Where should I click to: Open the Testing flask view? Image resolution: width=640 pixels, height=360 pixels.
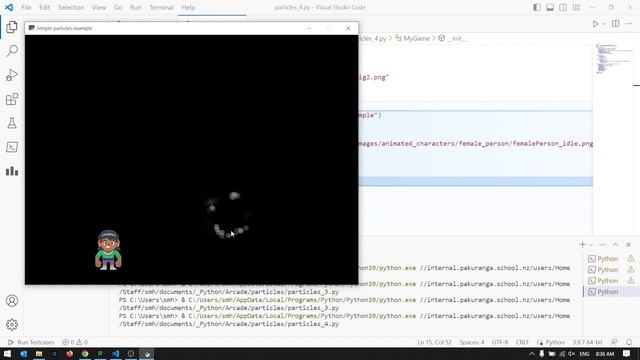[x=12, y=123]
